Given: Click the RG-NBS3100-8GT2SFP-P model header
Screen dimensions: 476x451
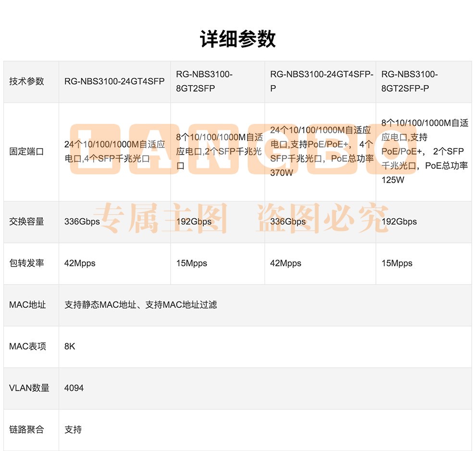Looking at the screenshot, I should click(x=409, y=81).
